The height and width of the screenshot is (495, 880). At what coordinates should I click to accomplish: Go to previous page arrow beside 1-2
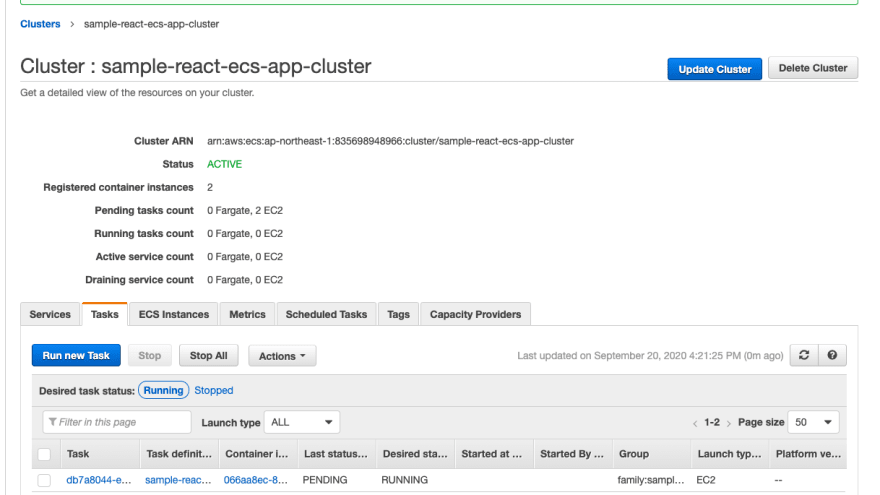[695, 423]
